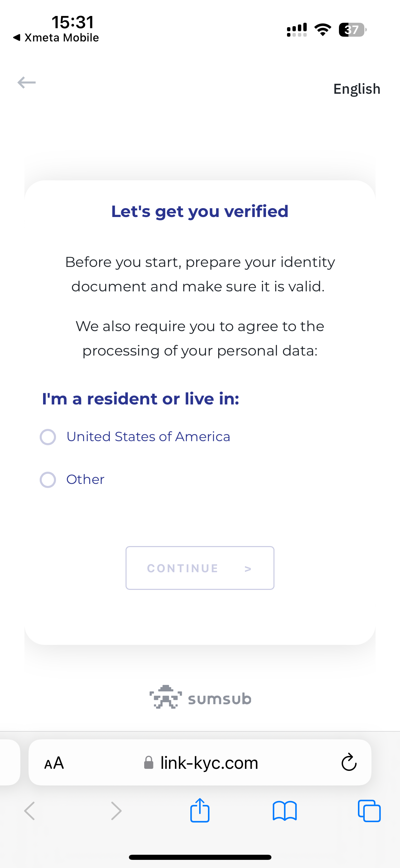This screenshot has height=868, width=400.
Task: Show open tabs with tabs icon
Action: click(x=369, y=811)
